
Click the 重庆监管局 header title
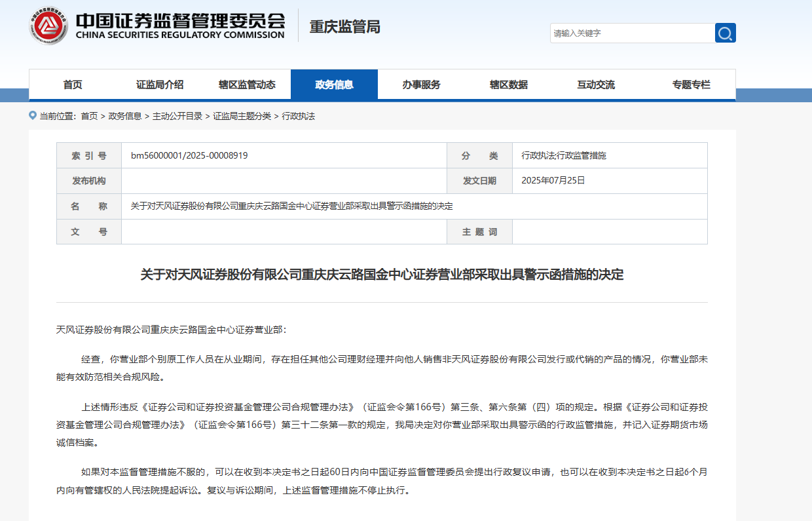[344, 27]
